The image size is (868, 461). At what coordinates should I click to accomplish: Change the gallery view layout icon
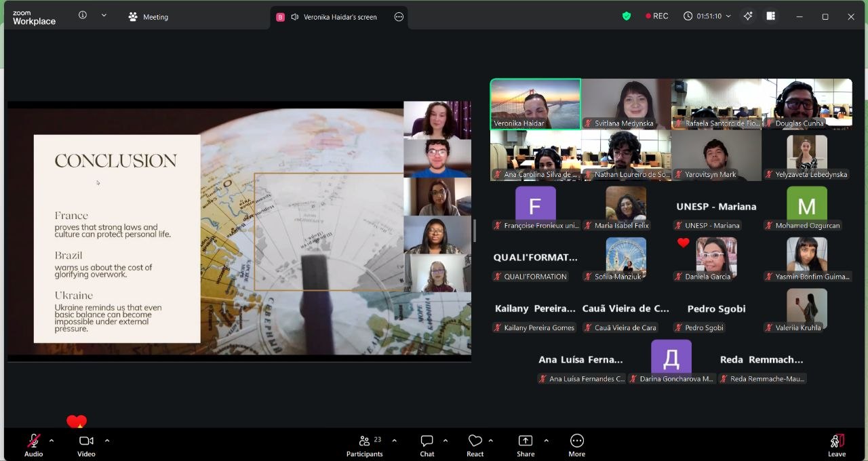point(770,16)
